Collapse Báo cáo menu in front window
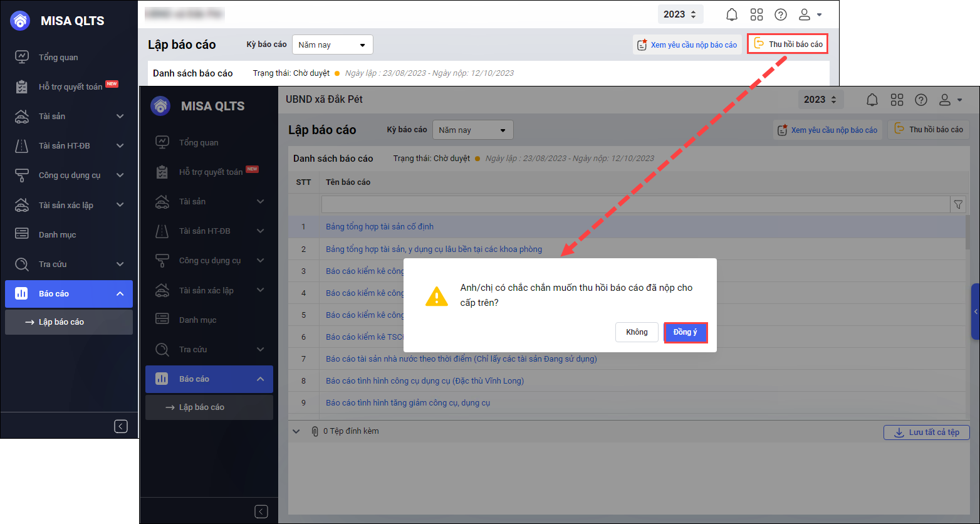The image size is (980, 524). (209, 379)
